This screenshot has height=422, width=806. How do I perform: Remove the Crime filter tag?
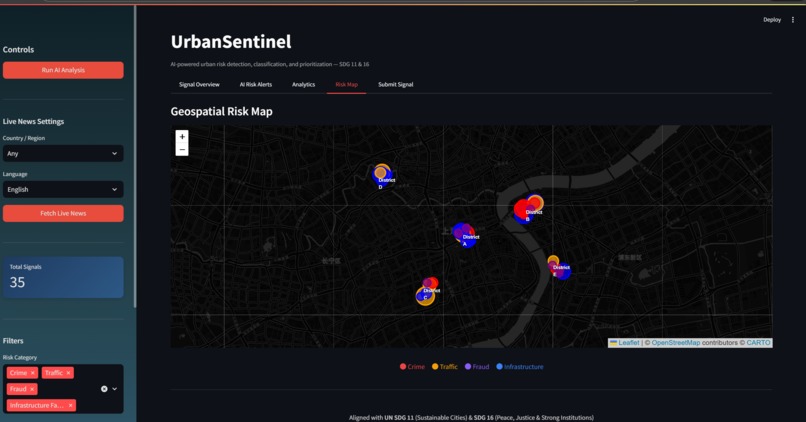[32, 373]
